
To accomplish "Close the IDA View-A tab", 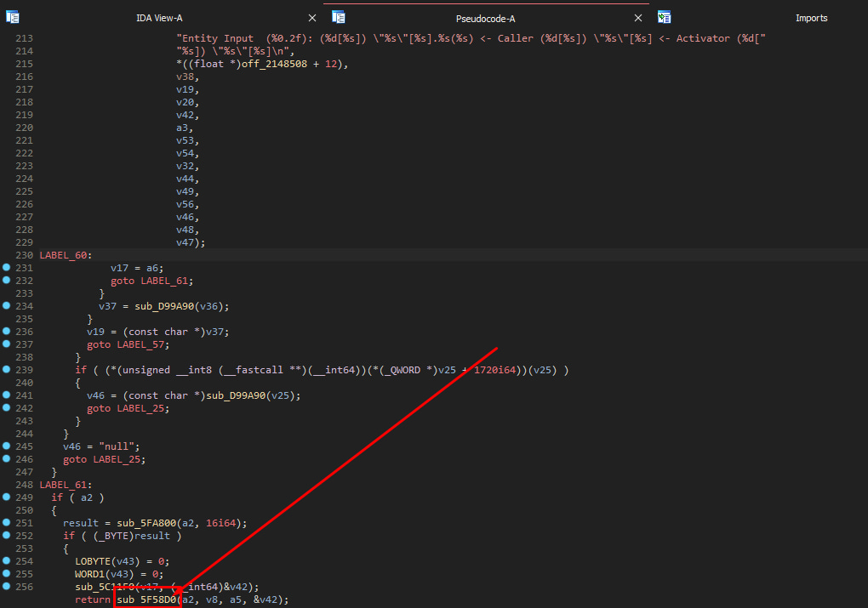I will pos(312,18).
